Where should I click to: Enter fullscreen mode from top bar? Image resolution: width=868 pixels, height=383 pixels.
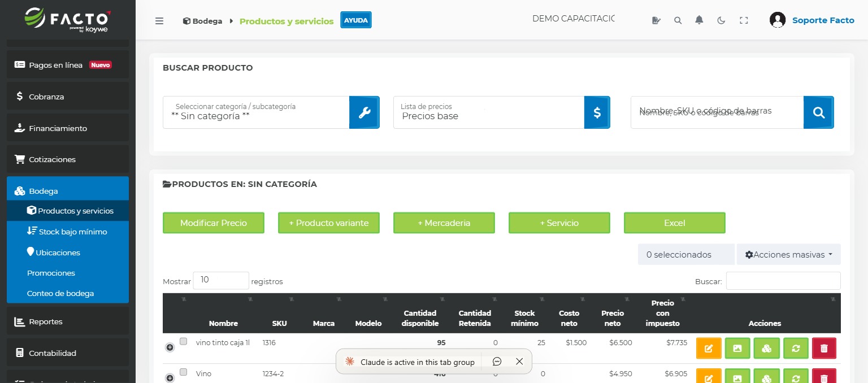(x=744, y=19)
